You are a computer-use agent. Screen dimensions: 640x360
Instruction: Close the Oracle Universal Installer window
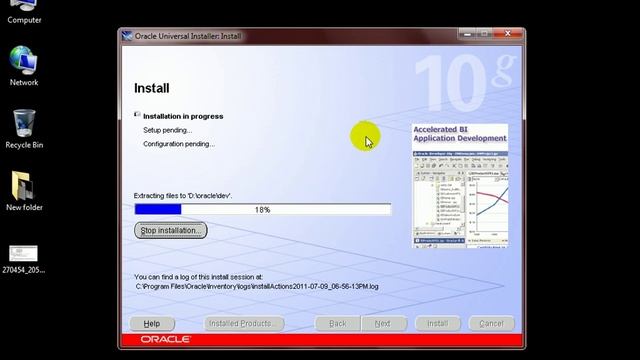508,34
